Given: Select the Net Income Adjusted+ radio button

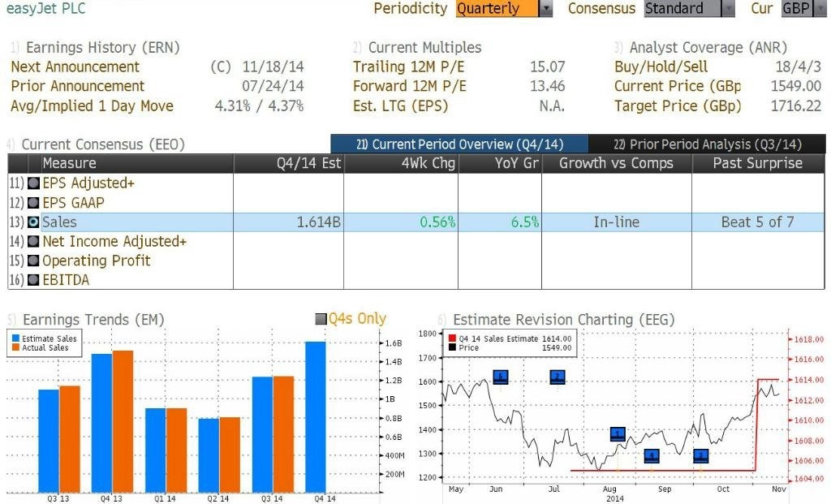Looking at the screenshot, I should pyautogui.click(x=33, y=242).
